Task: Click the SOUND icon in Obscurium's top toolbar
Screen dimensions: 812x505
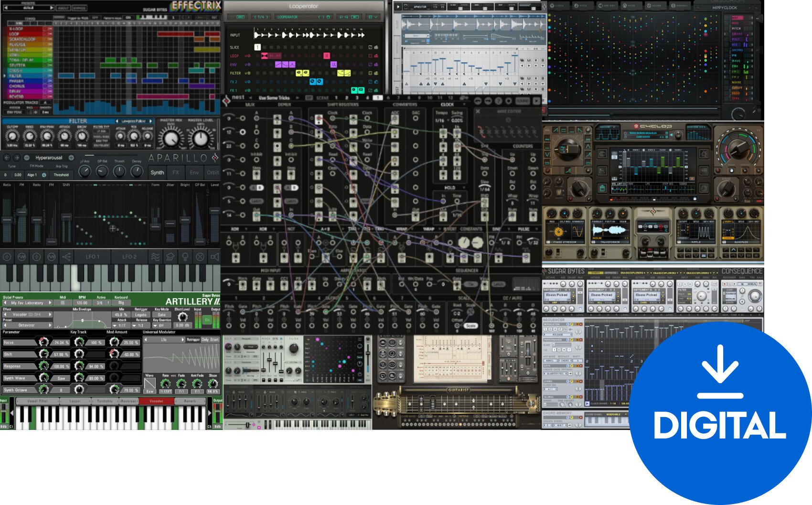Action: (655, 6)
